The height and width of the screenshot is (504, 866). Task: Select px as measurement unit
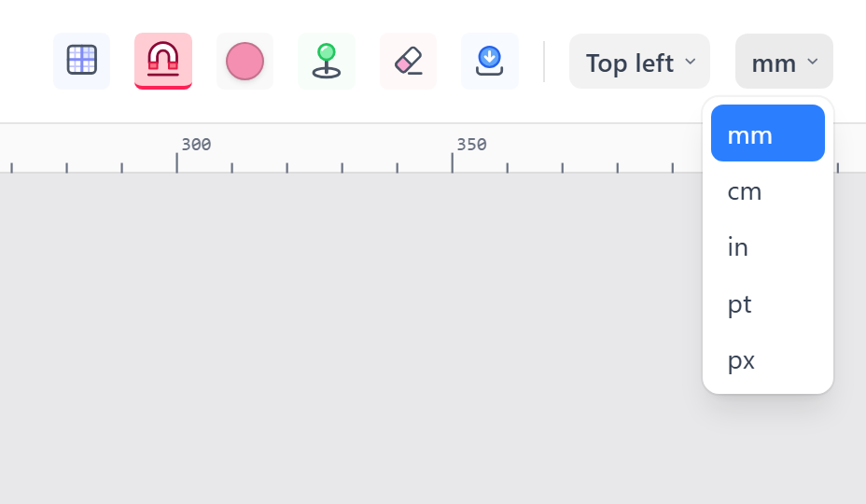[x=768, y=359]
